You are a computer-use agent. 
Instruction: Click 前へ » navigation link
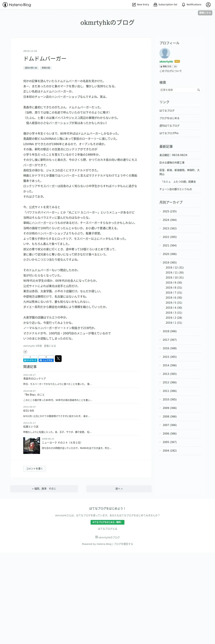(x=119, y=489)
